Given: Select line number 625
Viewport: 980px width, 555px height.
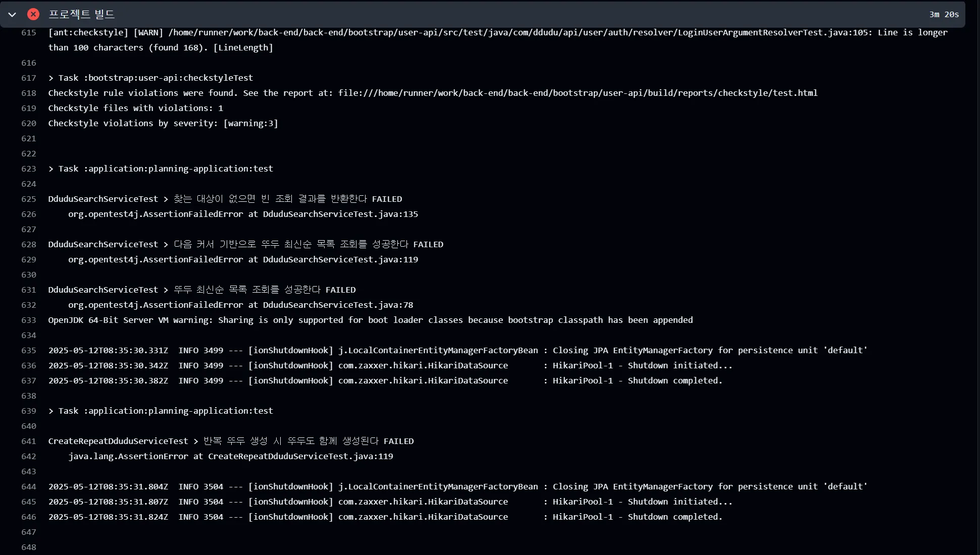Looking at the screenshot, I should [x=29, y=199].
